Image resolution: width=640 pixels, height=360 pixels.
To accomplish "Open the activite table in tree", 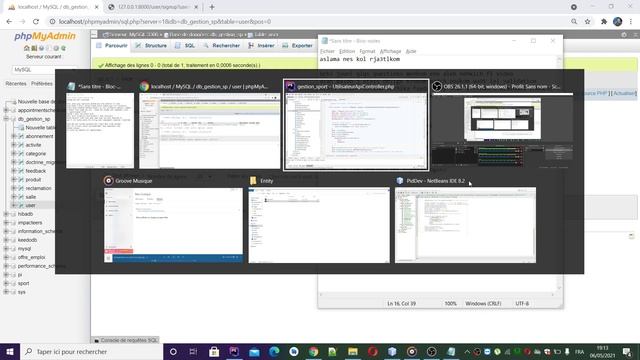I will [33, 145].
